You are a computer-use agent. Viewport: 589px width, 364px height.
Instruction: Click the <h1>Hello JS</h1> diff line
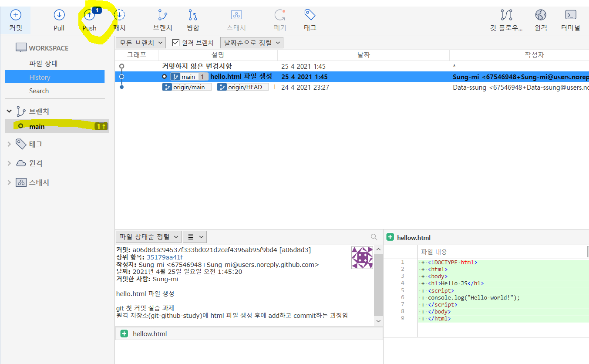pyautogui.click(x=456, y=283)
